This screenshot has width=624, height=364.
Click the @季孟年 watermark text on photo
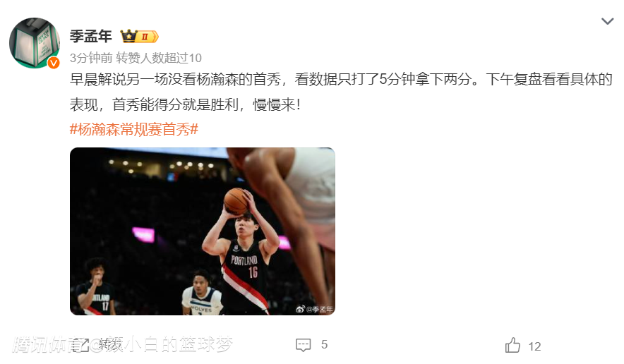click(320, 309)
